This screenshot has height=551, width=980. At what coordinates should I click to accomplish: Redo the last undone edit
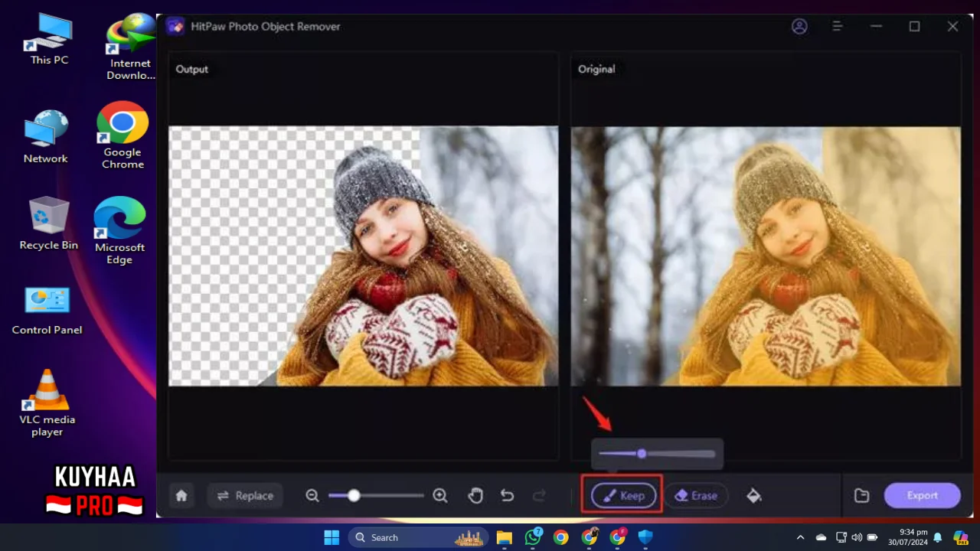pyautogui.click(x=539, y=495)
